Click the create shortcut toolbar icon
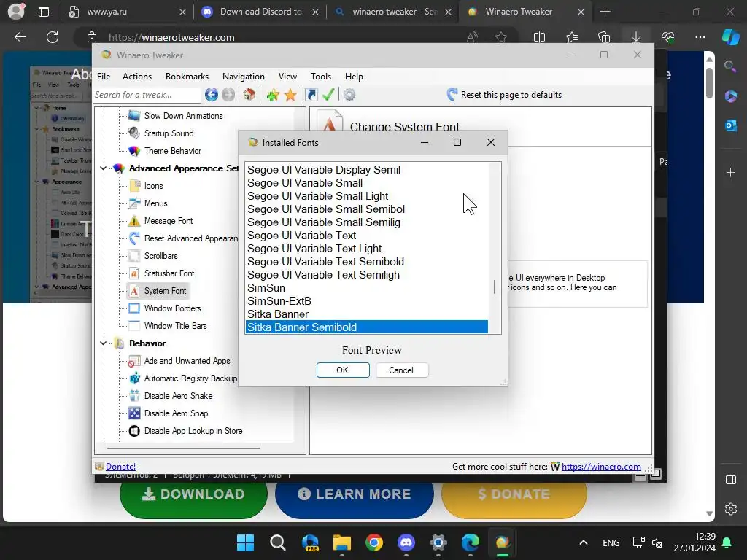Viewport: 747px width, 560px height. [311, 95]
